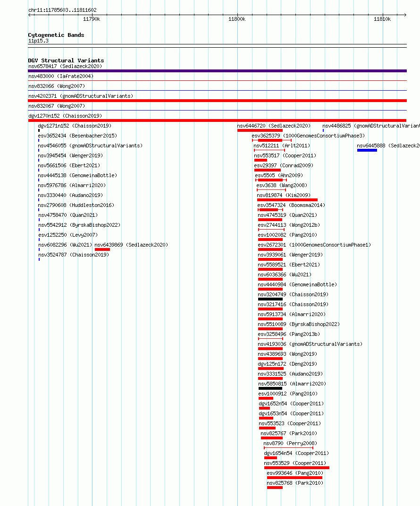Select nsv4546055 (gnomADStructuralVariants) label
Screen dimensions: 420x506
pos(90,146)
